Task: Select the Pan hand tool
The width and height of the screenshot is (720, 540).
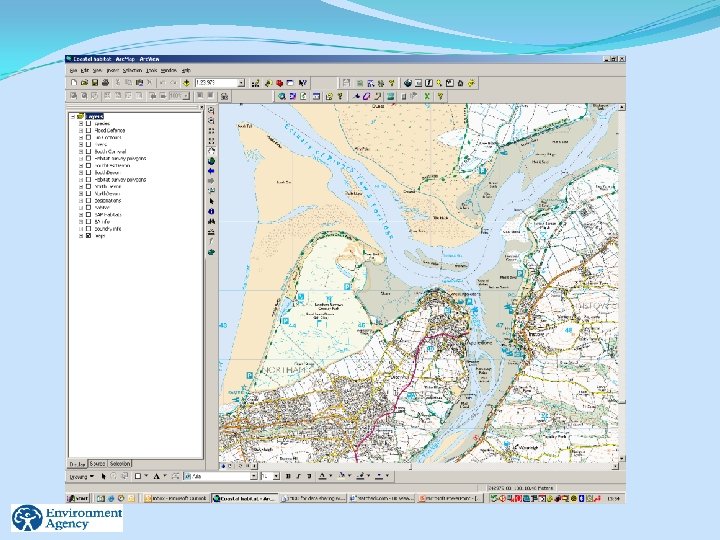Action: click(x=211, y=151)
